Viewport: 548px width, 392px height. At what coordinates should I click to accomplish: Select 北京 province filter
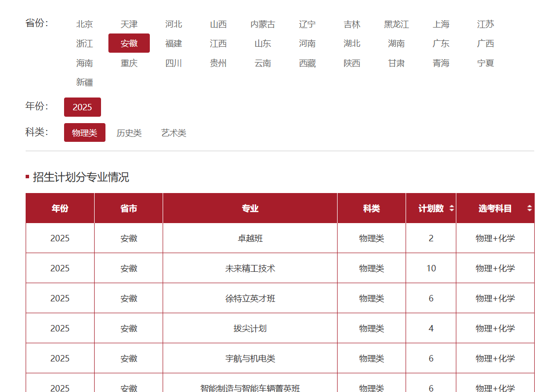pos(84,24)
